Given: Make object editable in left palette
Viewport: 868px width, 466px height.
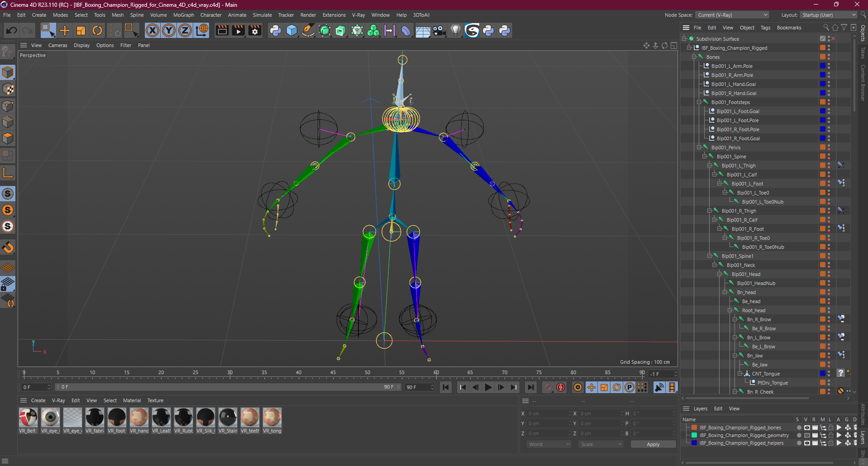Looking at the screenshot, I should tap(8, 52).
